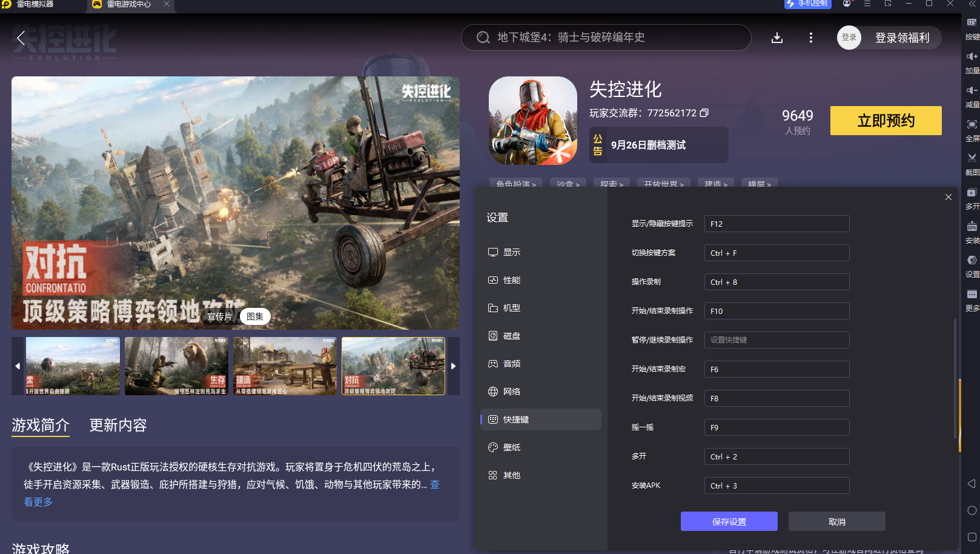
Task: Select 机型 in the settings sidebar
Action: click(x=541, y=308)
